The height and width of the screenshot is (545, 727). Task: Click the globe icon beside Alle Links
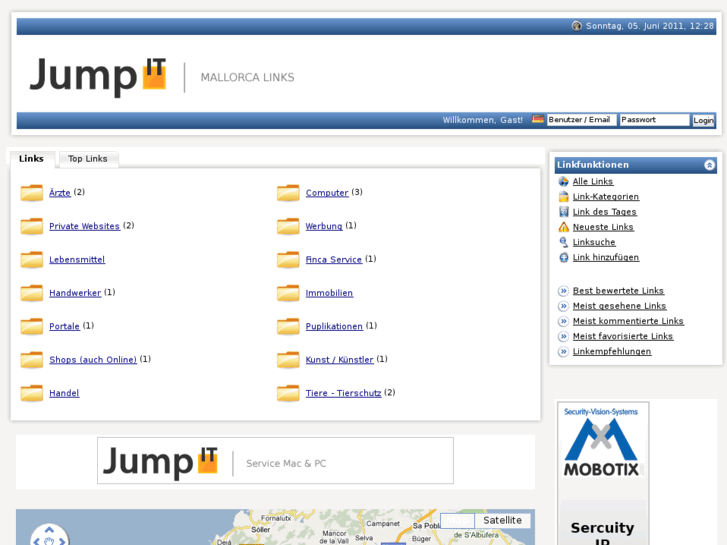click(563, 181)
